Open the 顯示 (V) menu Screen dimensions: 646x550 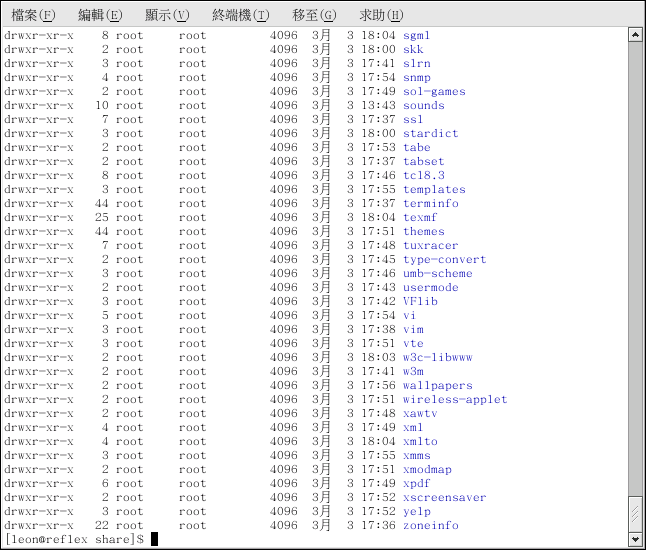click(x=167, y=15)
